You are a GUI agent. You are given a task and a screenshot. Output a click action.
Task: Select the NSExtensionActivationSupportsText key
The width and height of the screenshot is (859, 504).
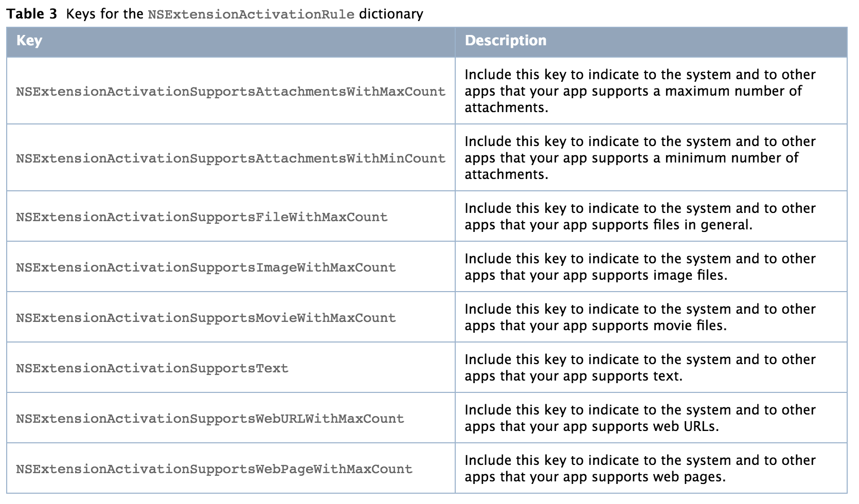click(152, 368)
